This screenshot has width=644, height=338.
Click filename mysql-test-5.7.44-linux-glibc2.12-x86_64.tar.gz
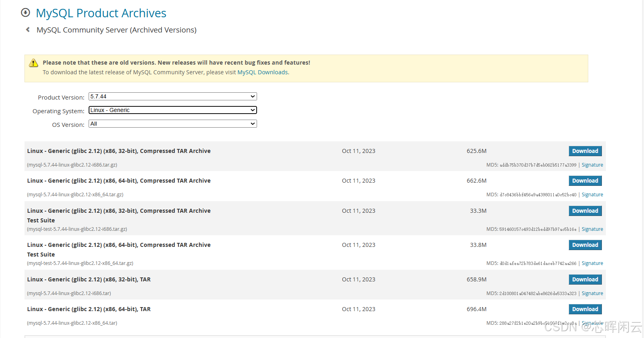[80, 263]
